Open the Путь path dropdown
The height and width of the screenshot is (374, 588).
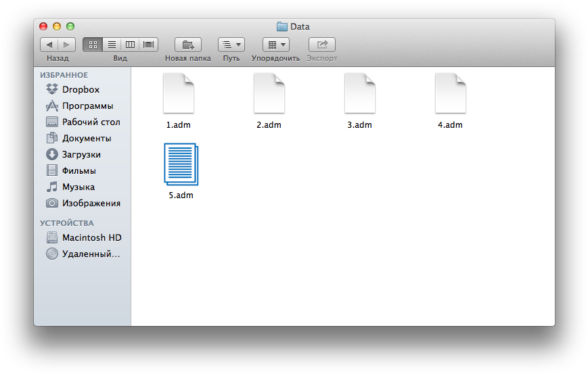(x=231, y=45)
